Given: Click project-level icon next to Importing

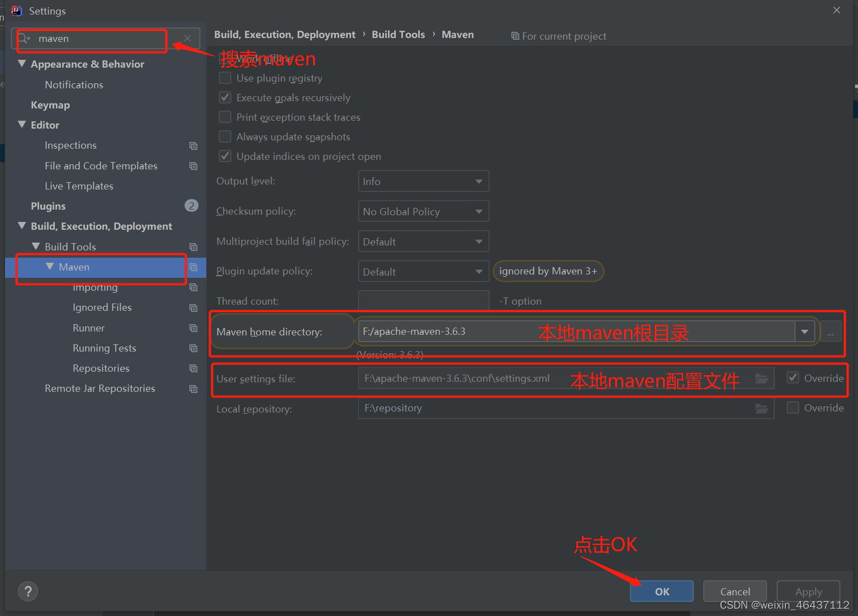Looking at the screenshot, I should pos(193,287).
